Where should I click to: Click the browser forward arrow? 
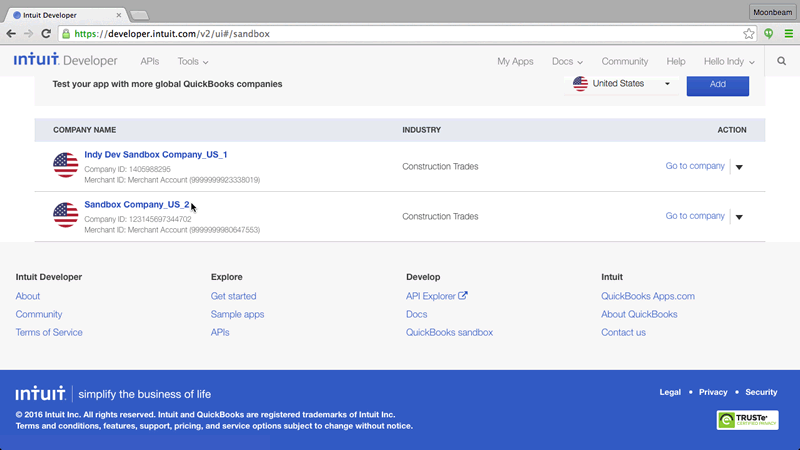pyautogui.click(x=29, y=34)
